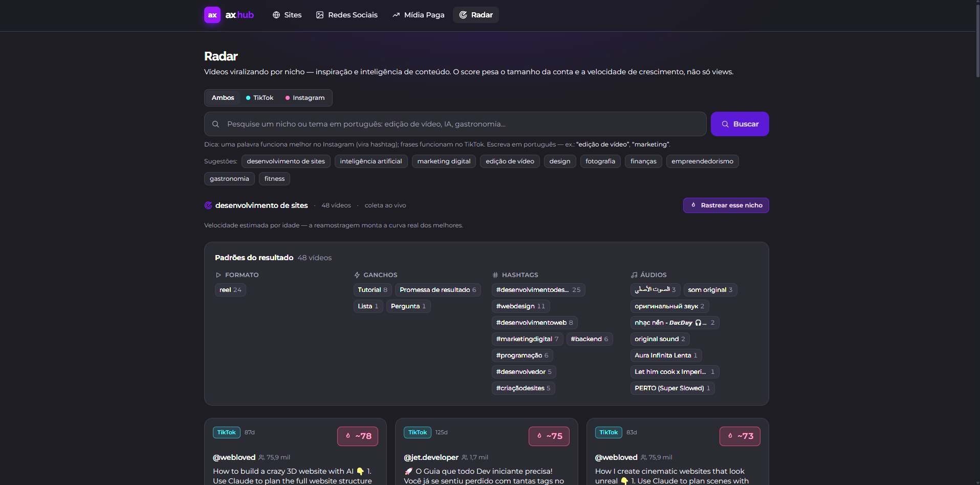
Task: Choose the finanças suggestion chip
Action: pos(643,161)
